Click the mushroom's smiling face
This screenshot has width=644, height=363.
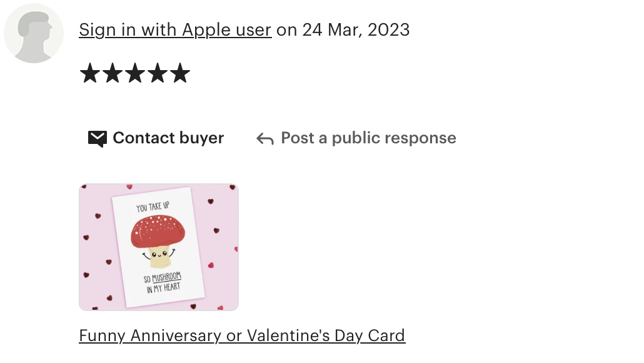pyautogui.click(x=159, y=255)
